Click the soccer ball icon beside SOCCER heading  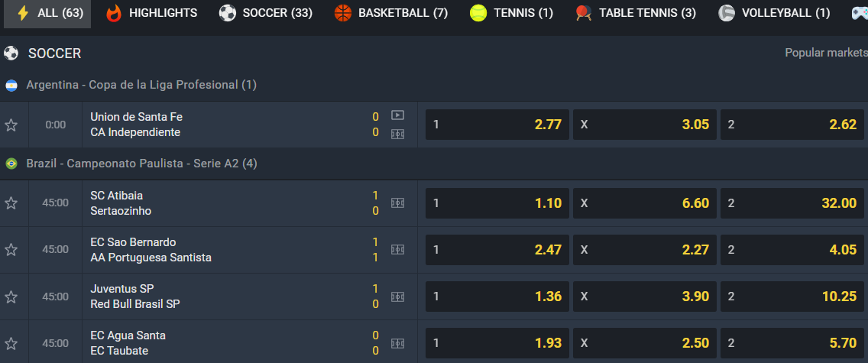click(11, 53)
